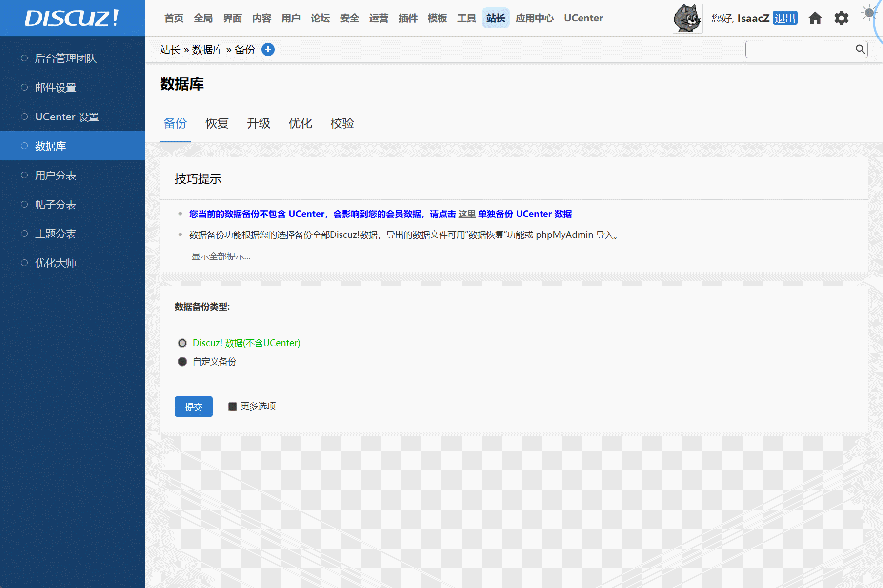
Task: Open 显示全部提示... link
Action: [221, 256]
